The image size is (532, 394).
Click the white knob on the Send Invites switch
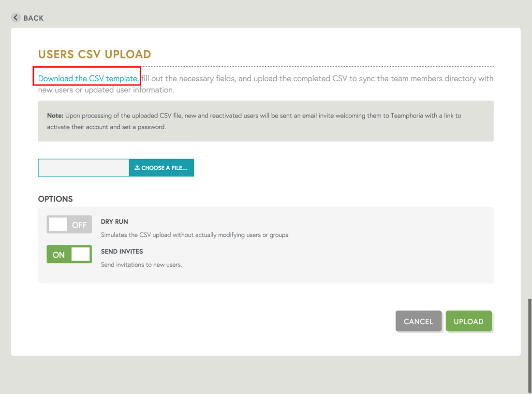[x=81, y=254]
